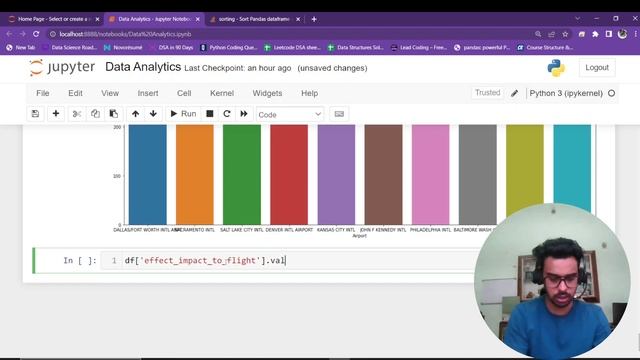Log out with the Logout button
The image size is (640, 360).
[x=597, y=68]
